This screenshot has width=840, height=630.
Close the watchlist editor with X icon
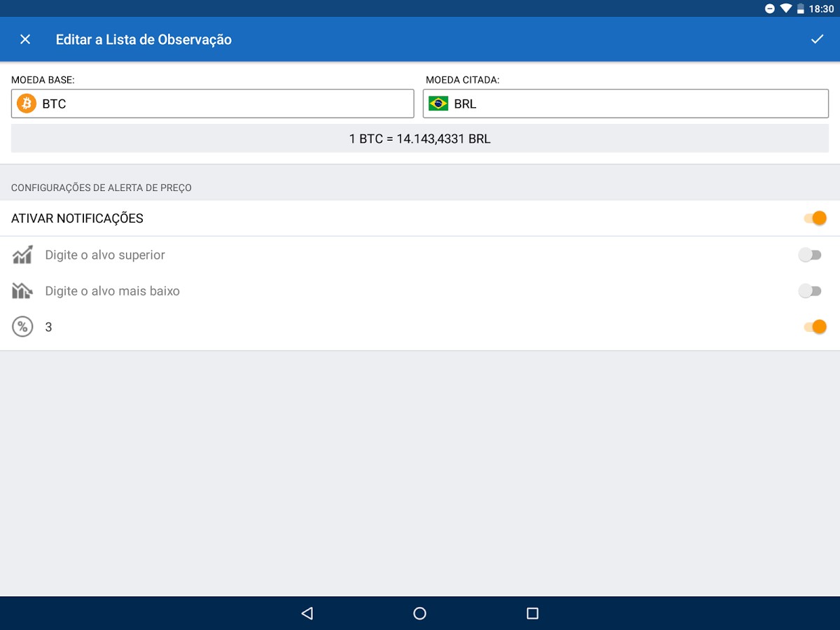pyautogui.click(x=25, y=39)
